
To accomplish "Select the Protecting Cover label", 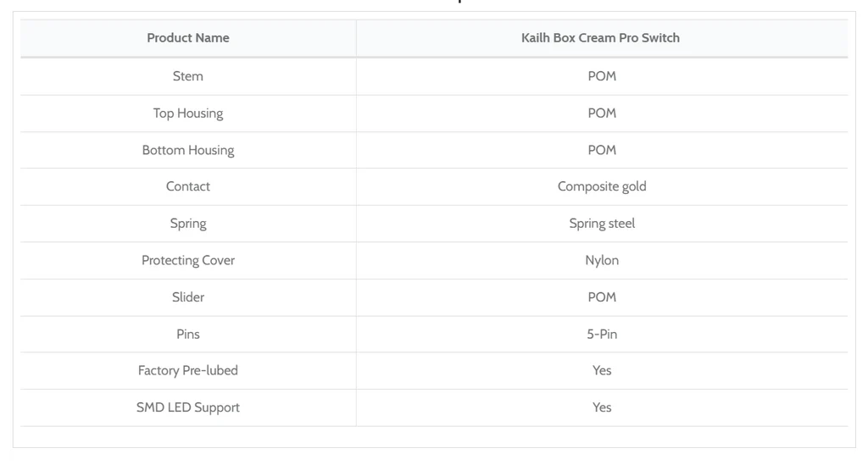I will coord(188,260).
